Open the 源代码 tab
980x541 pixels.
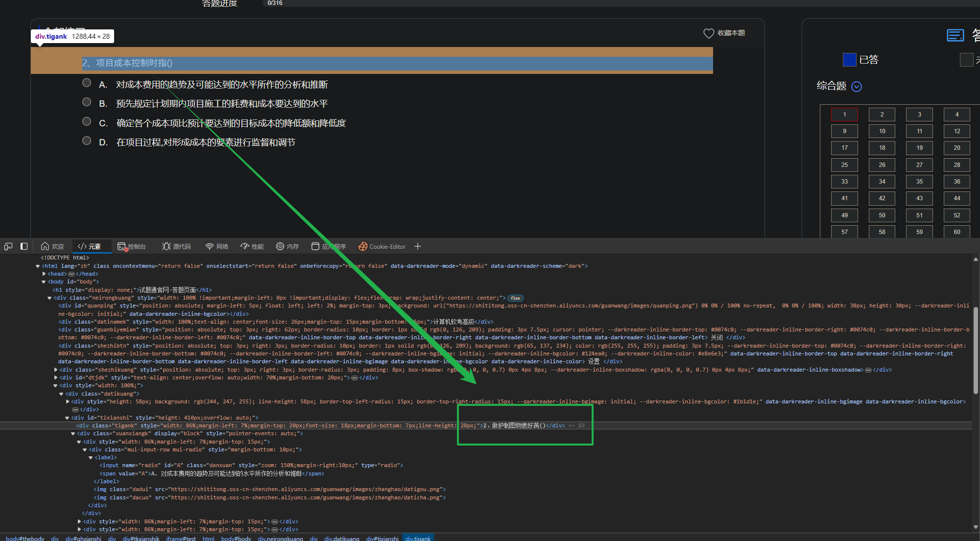(176, 246)
